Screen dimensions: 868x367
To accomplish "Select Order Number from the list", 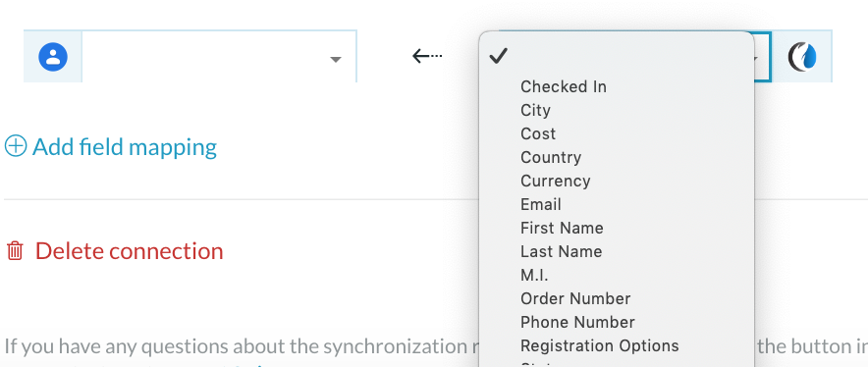I will [575, 298].
